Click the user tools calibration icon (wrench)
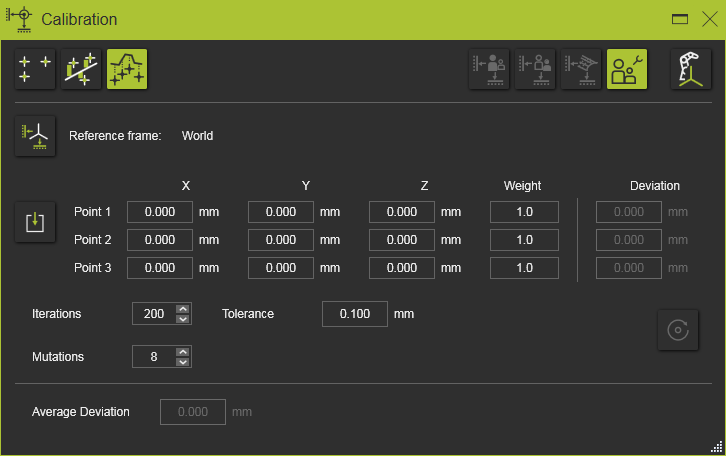This screenshot has height=456, width=726. tap(627, 69)
